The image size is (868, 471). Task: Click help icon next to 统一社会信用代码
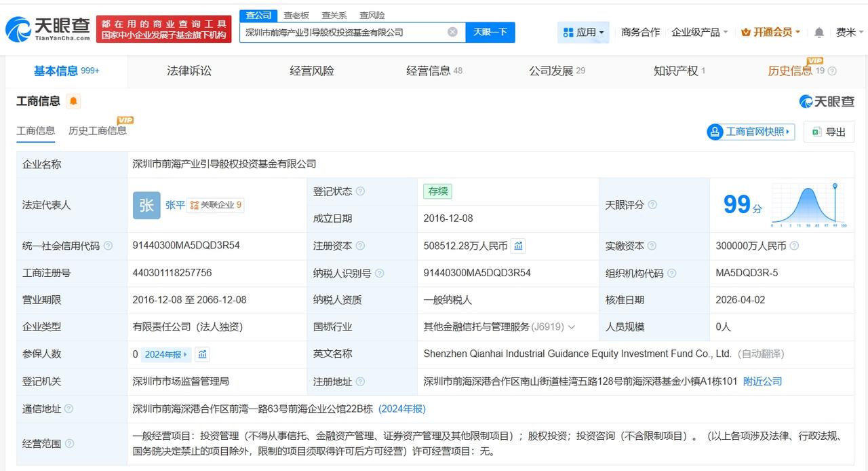coord(108,246)
